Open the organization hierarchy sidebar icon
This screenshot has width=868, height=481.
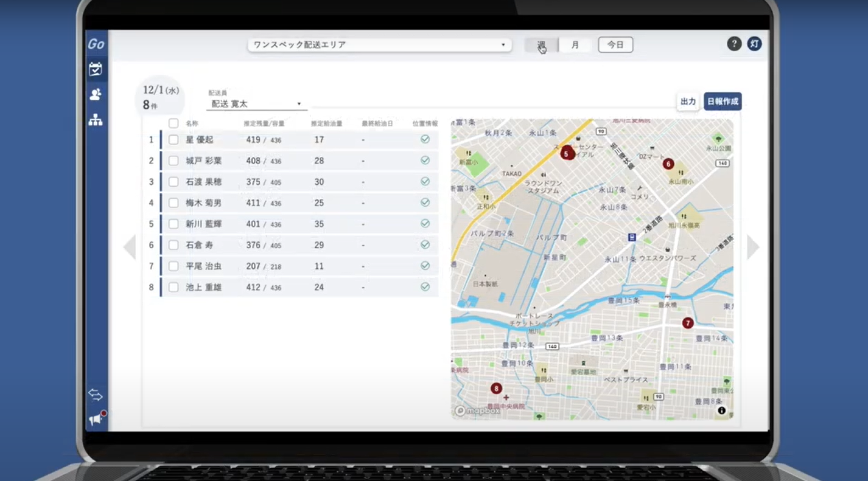tap(96, 120)
